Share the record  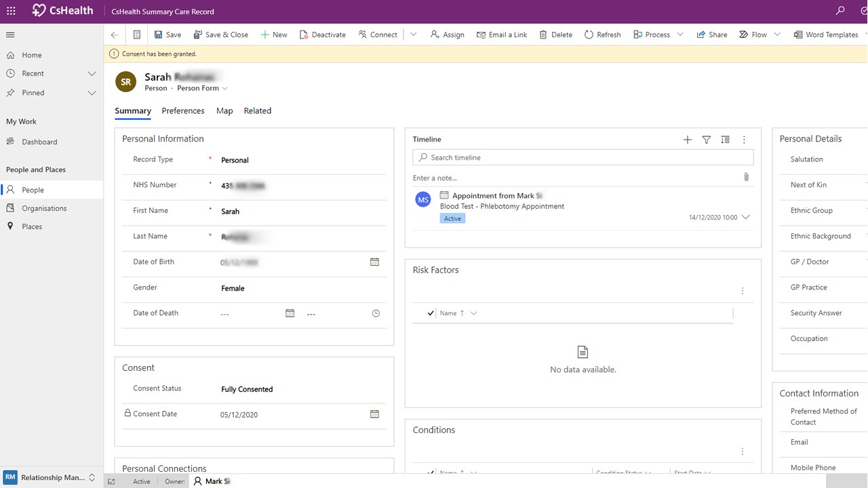(711, 35)
